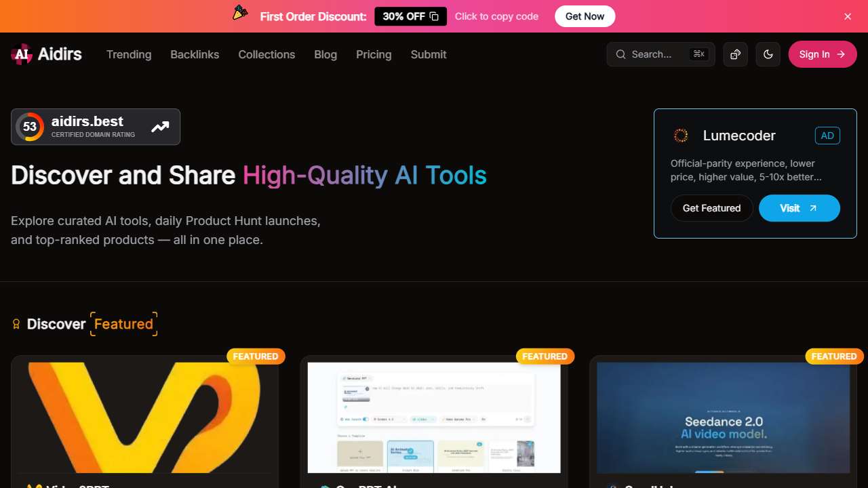Toggle dark mode with the moon icon
The height and width of the screenshot is (488, 868).
768,54
